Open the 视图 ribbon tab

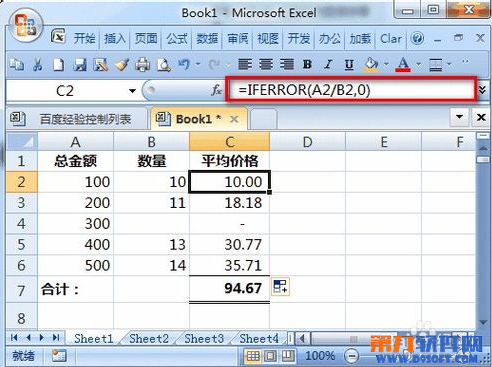(268, 39)
